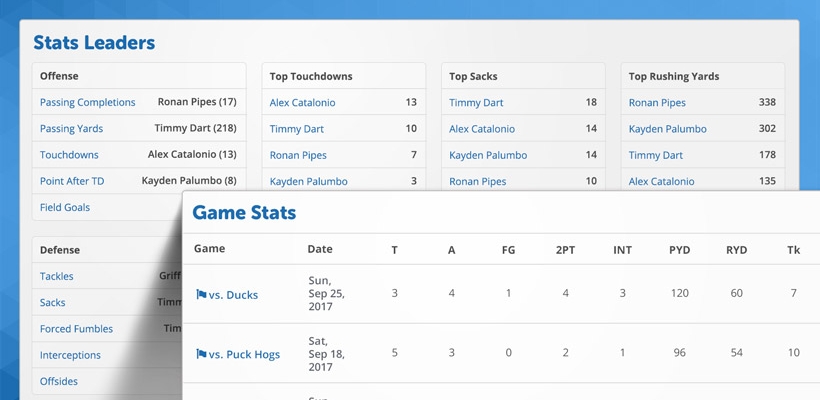The height and width of the screenshot is (400, 820).
Task: Open the Offsides defense stat
Action: pyautogui.click(x=59, y=381)
